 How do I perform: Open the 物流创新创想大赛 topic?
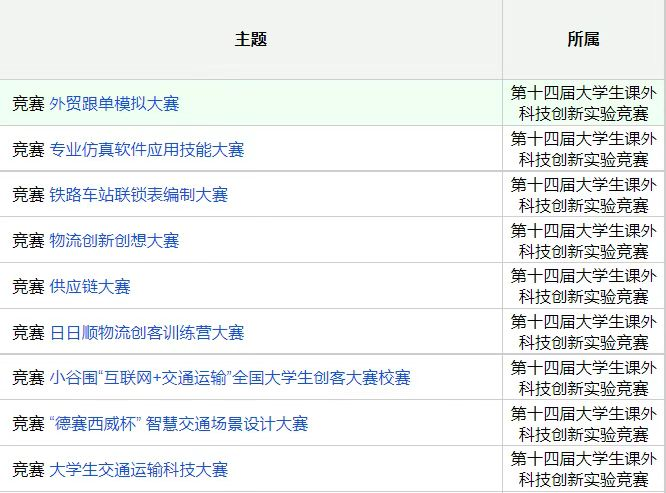(x=114, y=241)
